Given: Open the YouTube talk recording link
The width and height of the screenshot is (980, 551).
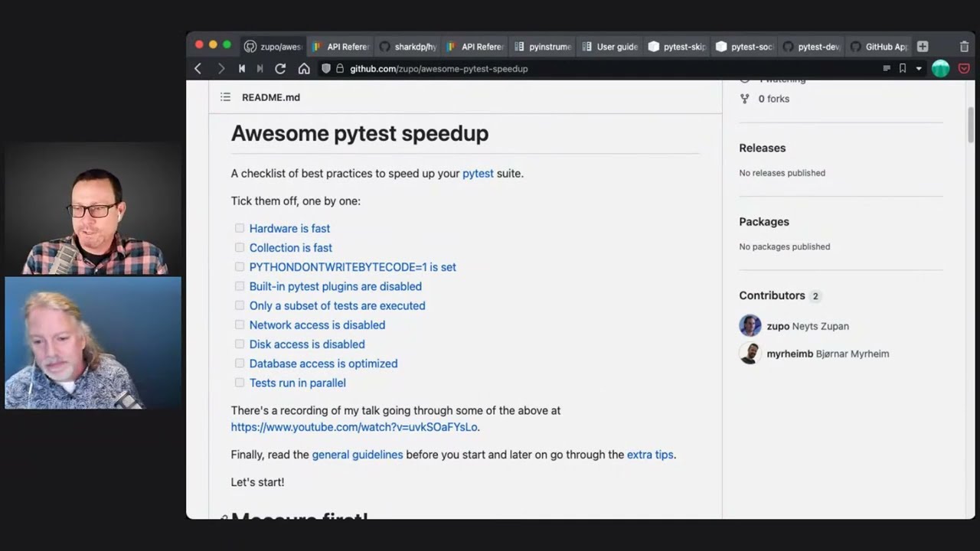Looking at the screenshot, I should [354, 427].
